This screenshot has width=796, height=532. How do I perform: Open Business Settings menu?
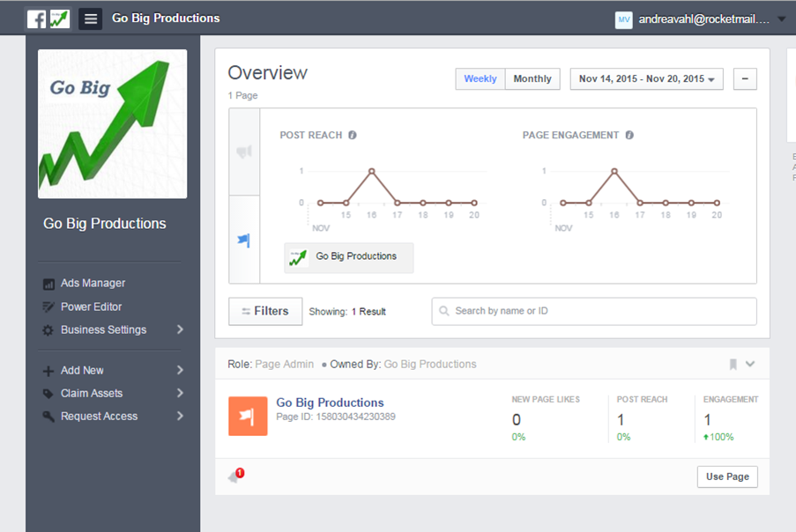(x=103, y=329)
